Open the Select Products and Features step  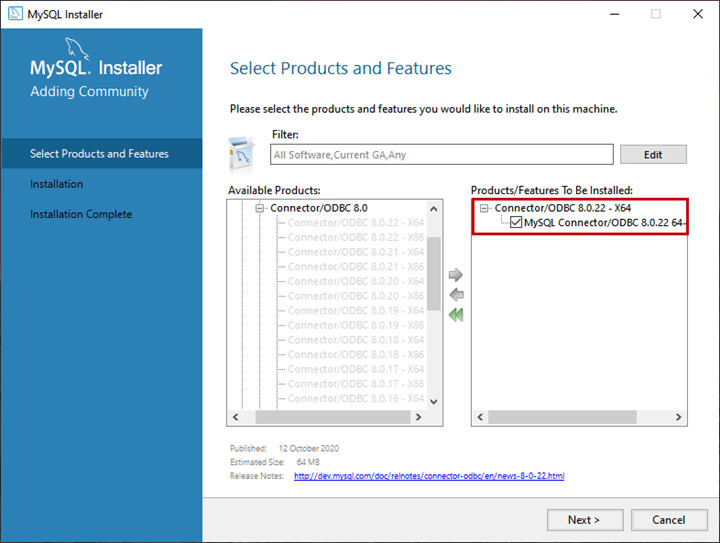click(101, 153)
